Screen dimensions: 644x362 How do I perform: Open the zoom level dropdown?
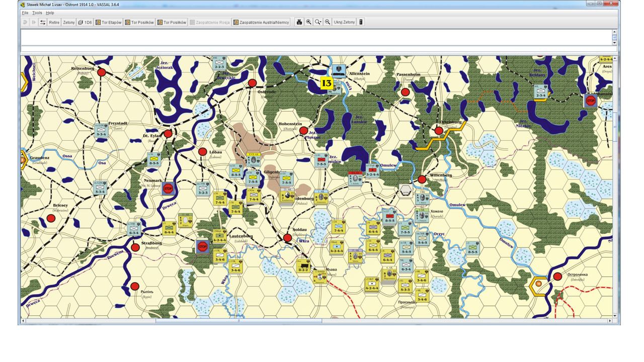pos(318,22)
